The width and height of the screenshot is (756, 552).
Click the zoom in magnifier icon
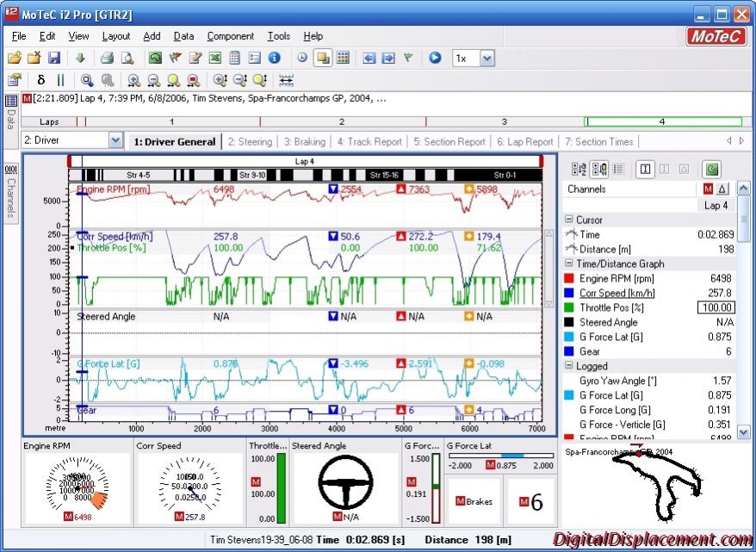pyautogui.click(x=133, y=80)
